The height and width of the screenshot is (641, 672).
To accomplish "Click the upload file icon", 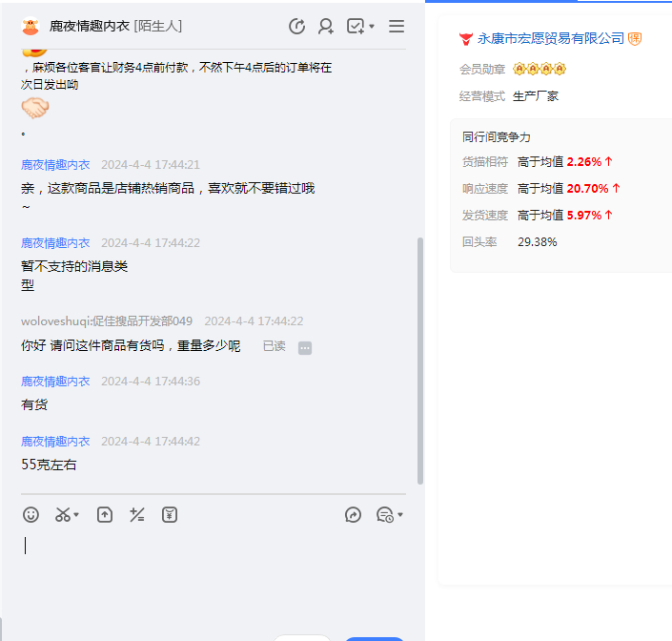I will pyautogui.click(x=105, y=514).
